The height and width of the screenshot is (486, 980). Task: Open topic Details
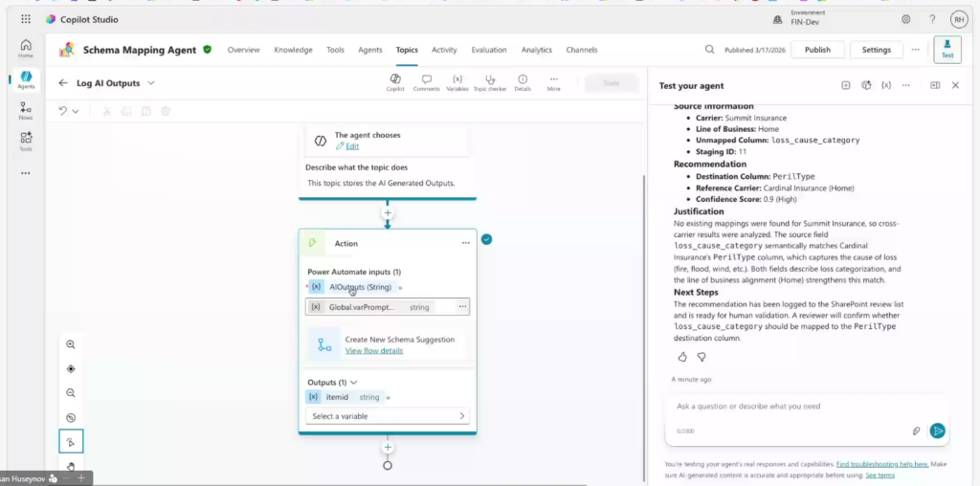[x=523, y=82]
